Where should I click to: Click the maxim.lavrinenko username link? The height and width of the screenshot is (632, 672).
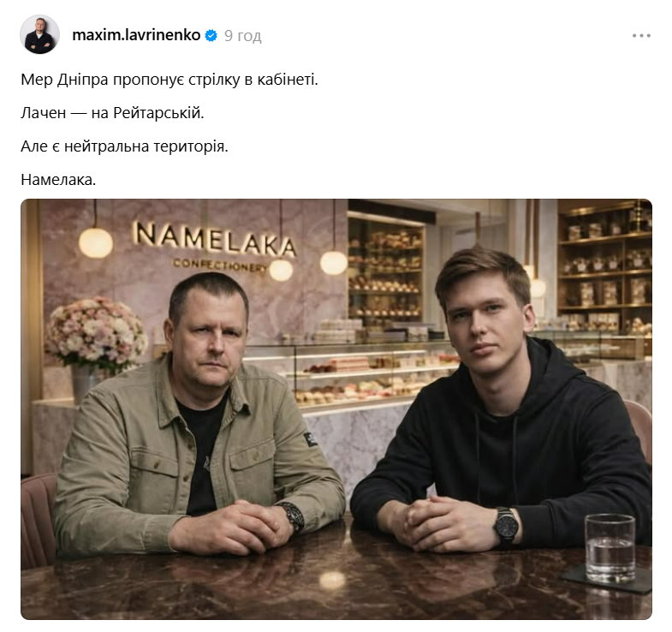point(136,35)
